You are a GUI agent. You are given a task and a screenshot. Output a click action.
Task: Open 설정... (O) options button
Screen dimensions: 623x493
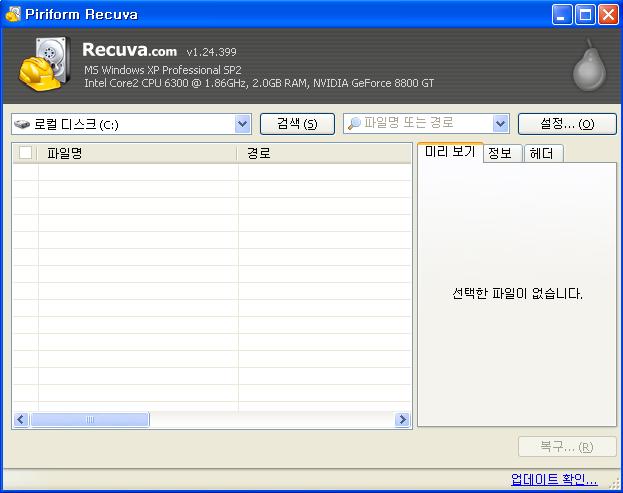coord(567,124)
